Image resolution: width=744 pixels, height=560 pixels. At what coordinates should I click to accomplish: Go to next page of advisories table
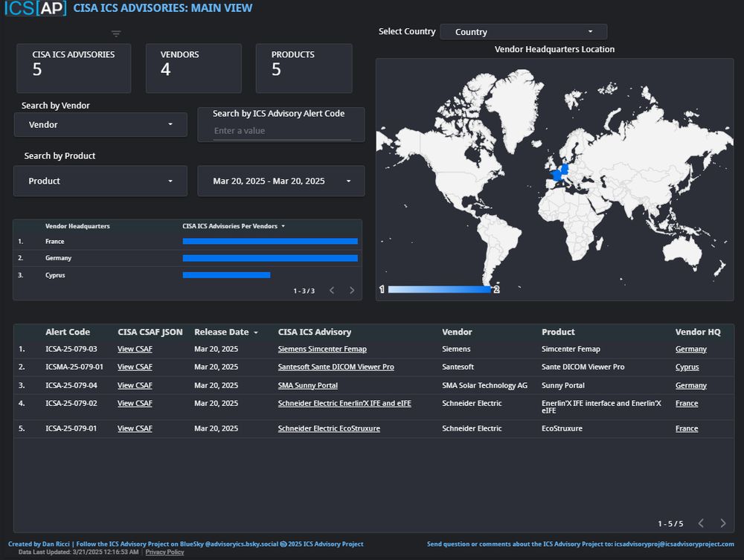pyautogui.click(x=722, y=524)
